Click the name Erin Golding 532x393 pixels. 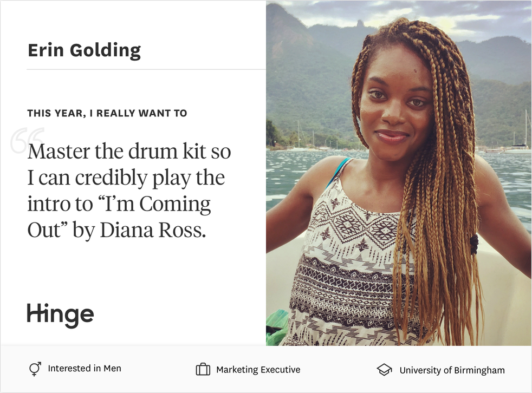[x=84, y=50]
